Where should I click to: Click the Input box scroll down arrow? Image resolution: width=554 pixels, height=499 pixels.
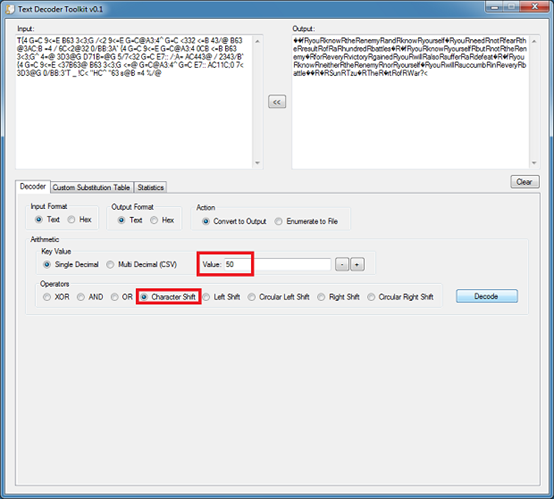pos(258,163)
